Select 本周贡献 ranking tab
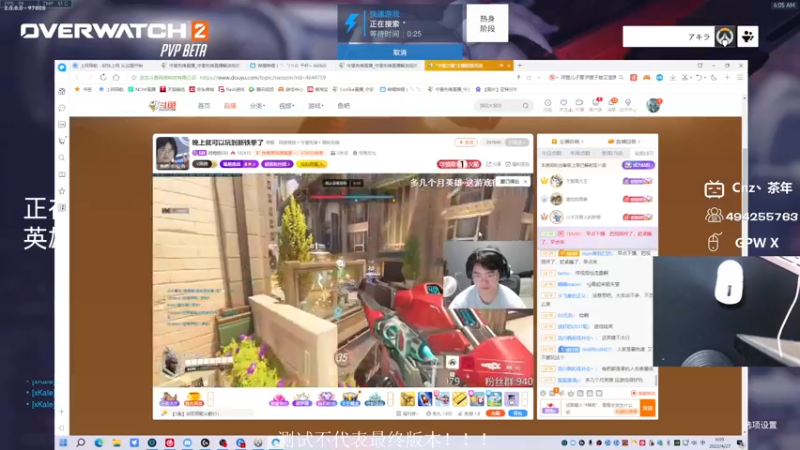This screenshot has width=800, height=450. (x=581, y=153)
